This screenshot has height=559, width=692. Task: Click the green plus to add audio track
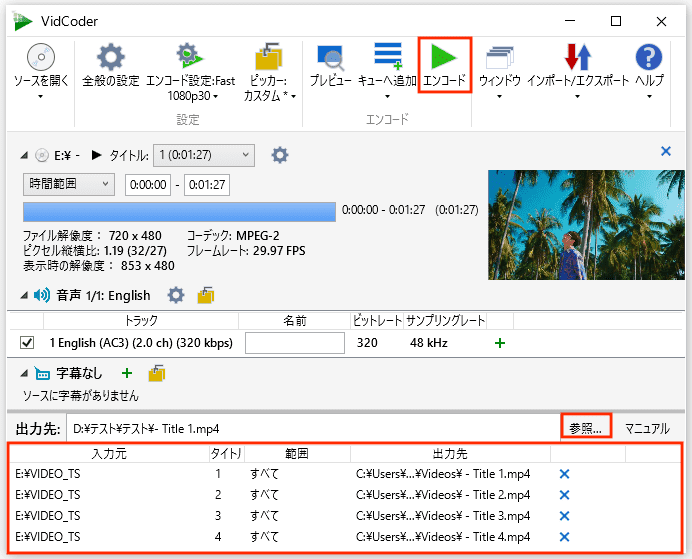(x=500, y=343)
